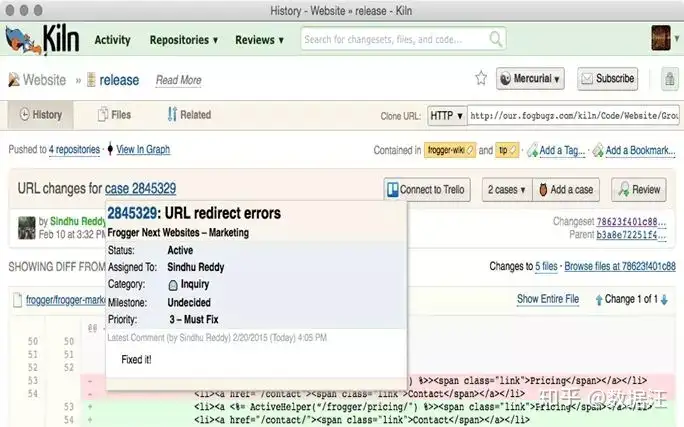Expand the 2 cases dropdown

click(x=507, y=190)
